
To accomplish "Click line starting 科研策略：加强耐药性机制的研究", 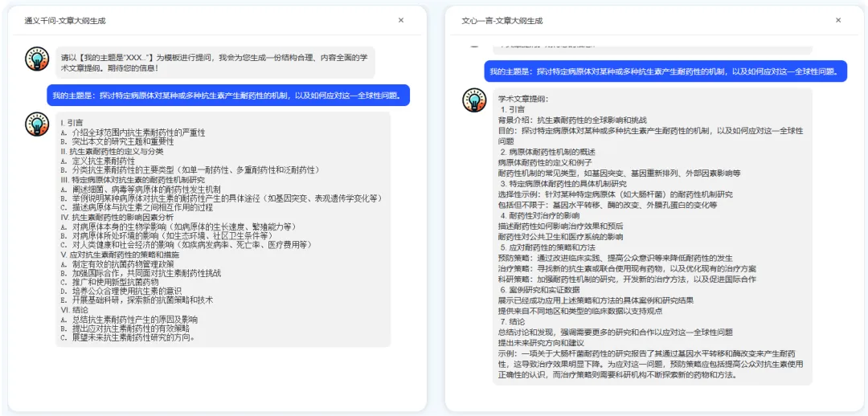I will [x=627, y=279].
